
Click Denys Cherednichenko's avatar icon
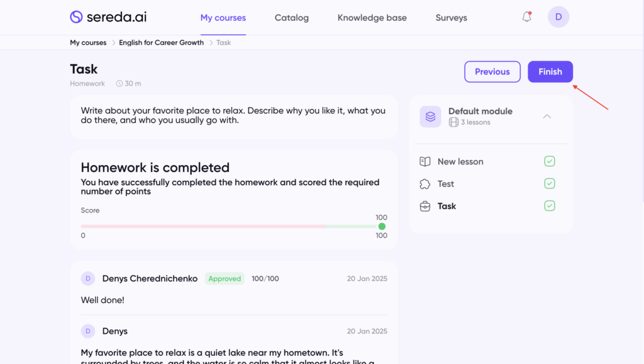tap(88, 278)
